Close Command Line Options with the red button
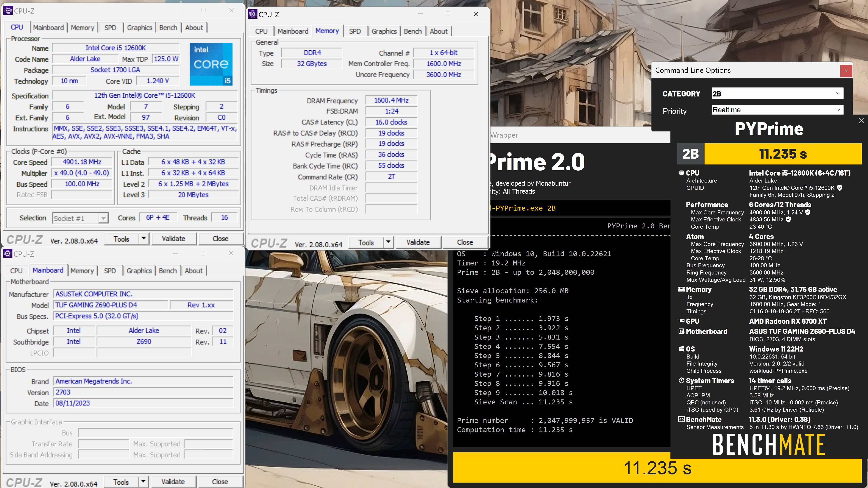The height and width of the screenshot is (488, 868). coord(846,71)
